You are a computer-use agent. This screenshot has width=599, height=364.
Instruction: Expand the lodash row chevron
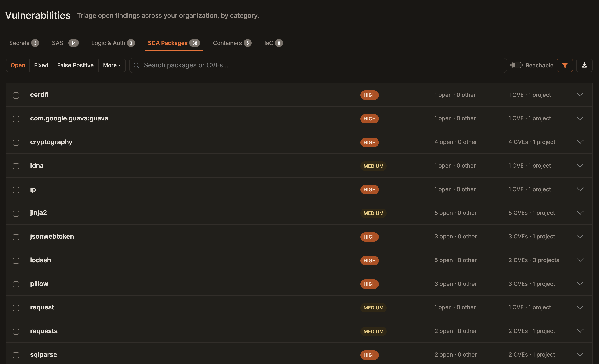(x=580, y=260)
